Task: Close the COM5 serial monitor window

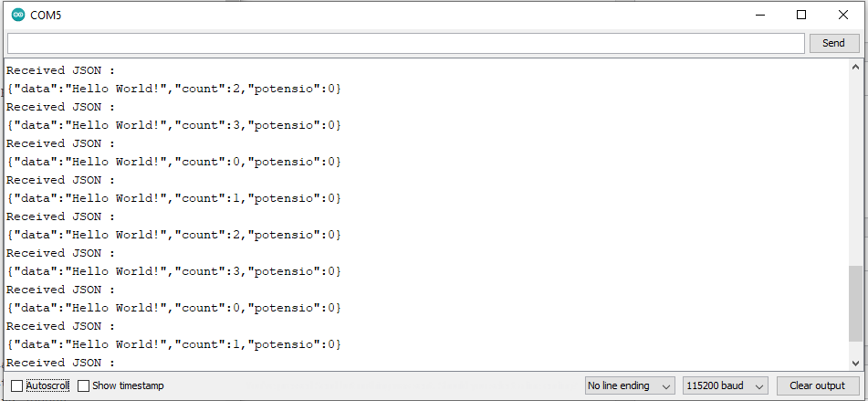Action: pyautogui.click(x=843, y=15)
